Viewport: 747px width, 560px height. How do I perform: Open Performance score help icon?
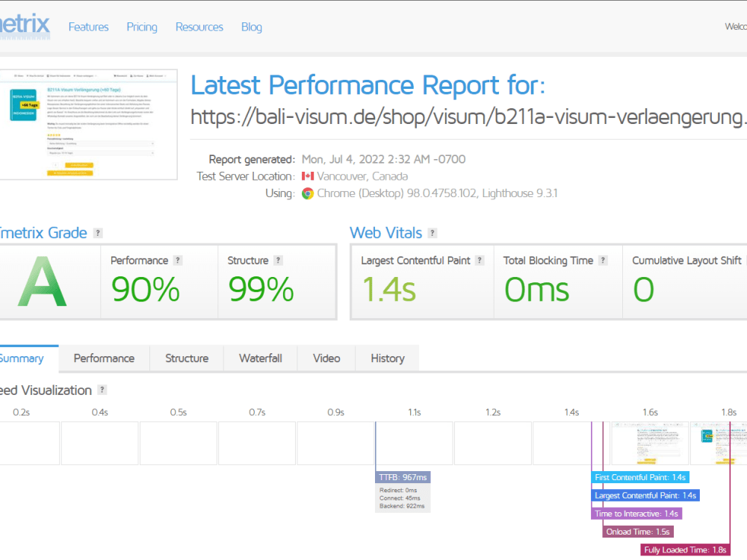coord(178,261)
